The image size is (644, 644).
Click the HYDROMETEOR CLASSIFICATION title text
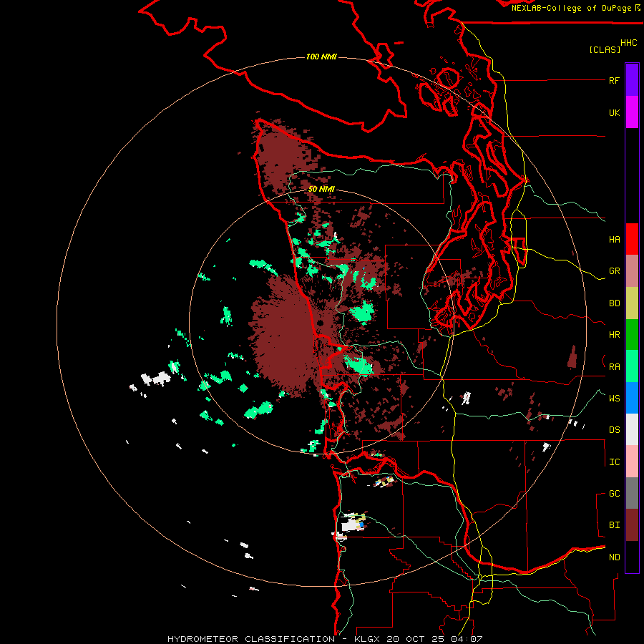(x=251, y=639)
